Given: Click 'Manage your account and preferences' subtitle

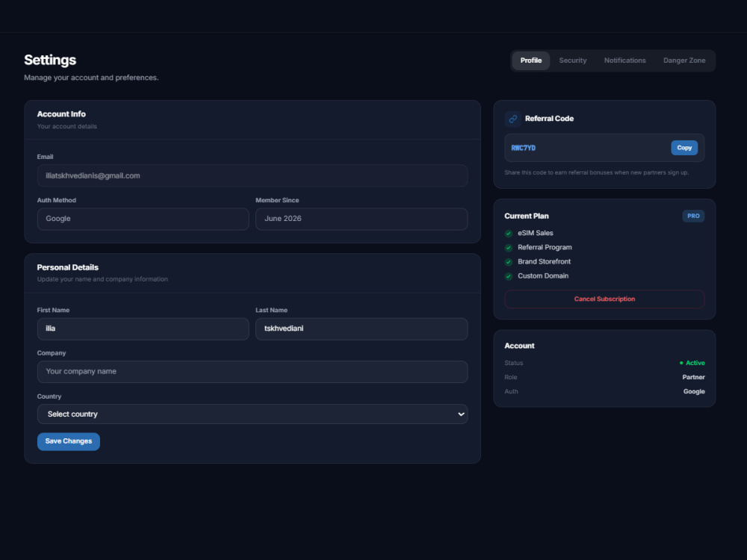Looking at the screenshot, I should tap(91, 78).
